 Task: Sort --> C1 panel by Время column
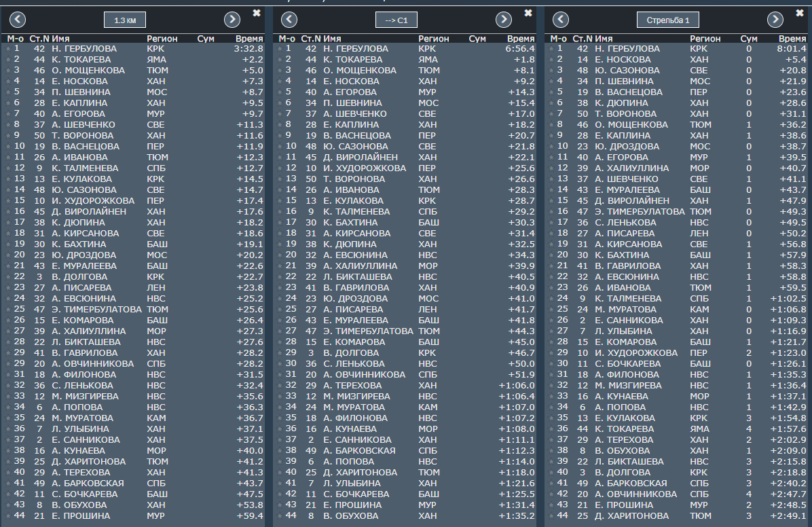[x=521, y=39]
